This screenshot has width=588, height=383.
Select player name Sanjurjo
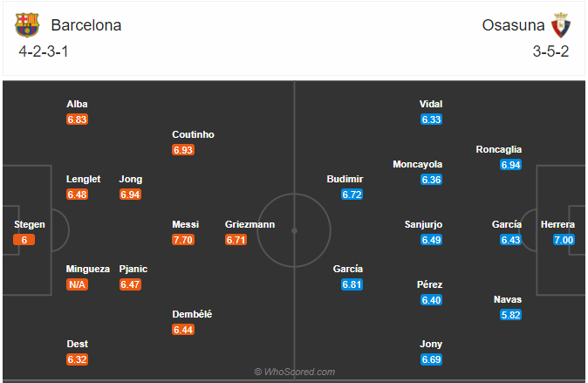click(423, 224)
